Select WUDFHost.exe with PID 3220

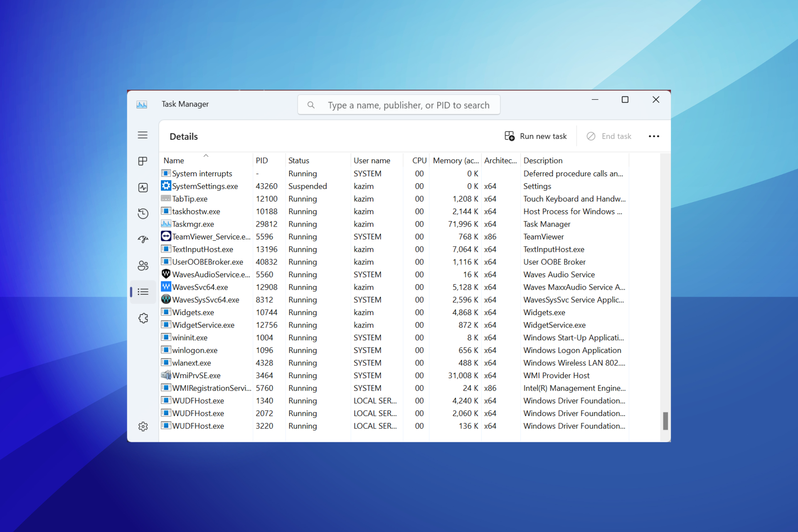[394, 426]
